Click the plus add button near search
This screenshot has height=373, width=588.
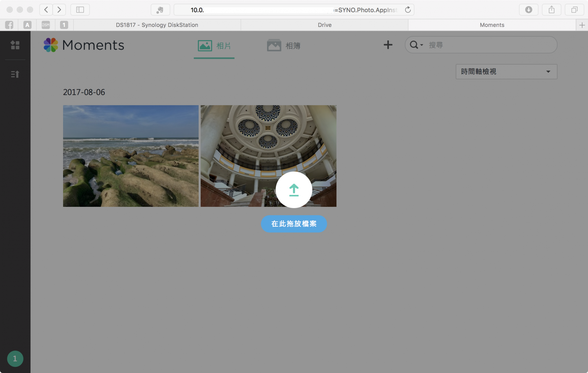[388, 45]
